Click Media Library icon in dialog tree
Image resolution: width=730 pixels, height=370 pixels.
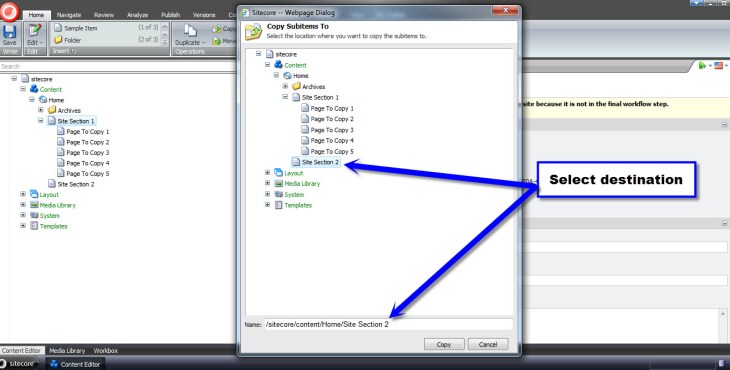(x=278, y=183)
